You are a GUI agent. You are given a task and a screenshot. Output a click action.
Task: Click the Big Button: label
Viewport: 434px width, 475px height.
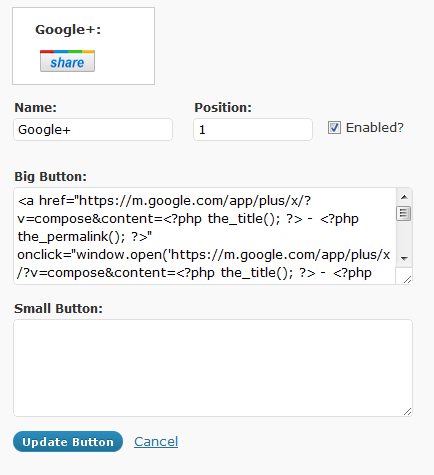50,177
